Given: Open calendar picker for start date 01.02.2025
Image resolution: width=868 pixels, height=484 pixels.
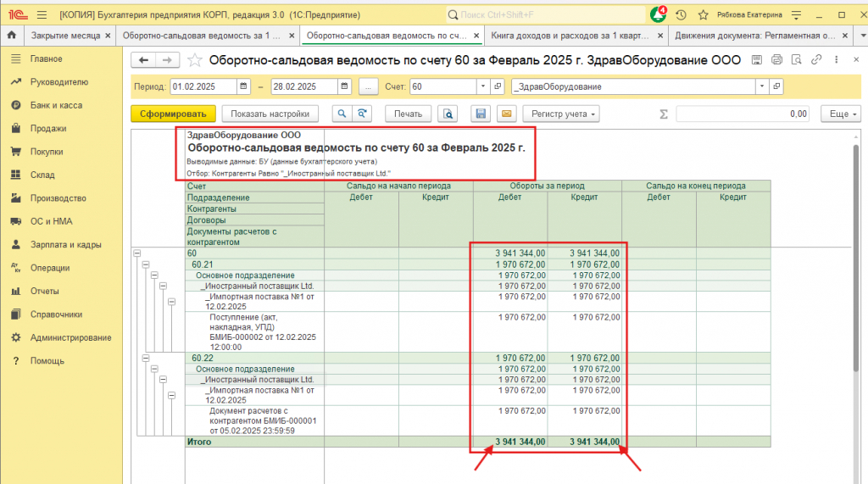Looking at the screenshot, I should point(243,87).
